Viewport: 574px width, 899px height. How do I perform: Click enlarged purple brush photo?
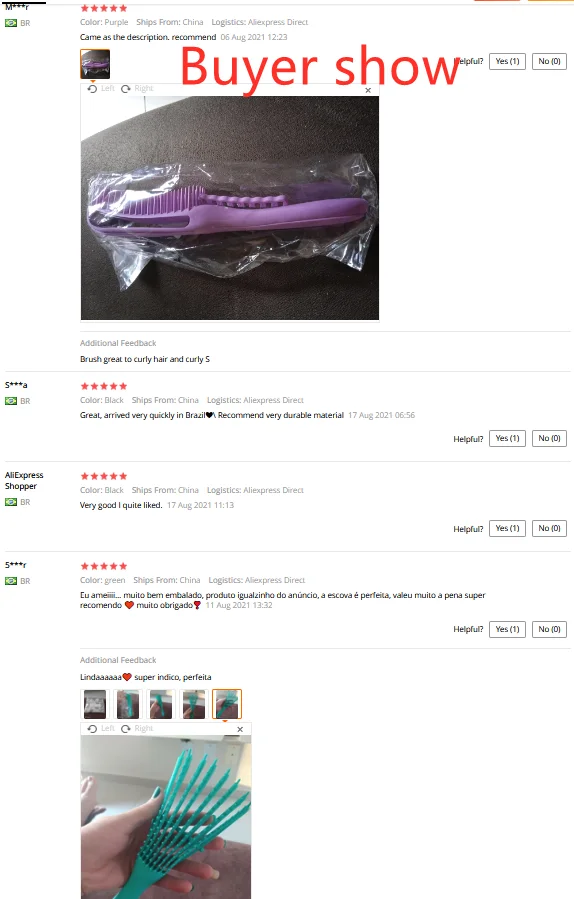[230, 208]
